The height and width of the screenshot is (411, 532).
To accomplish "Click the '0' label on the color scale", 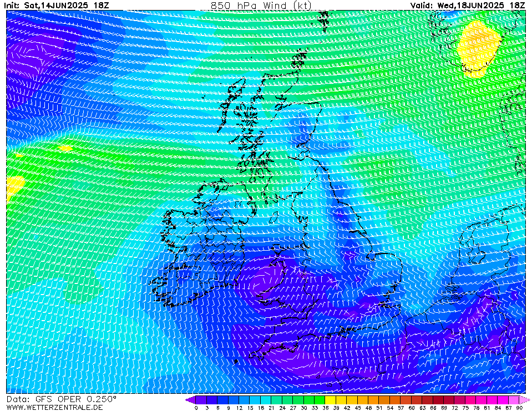I will point(196,408).
